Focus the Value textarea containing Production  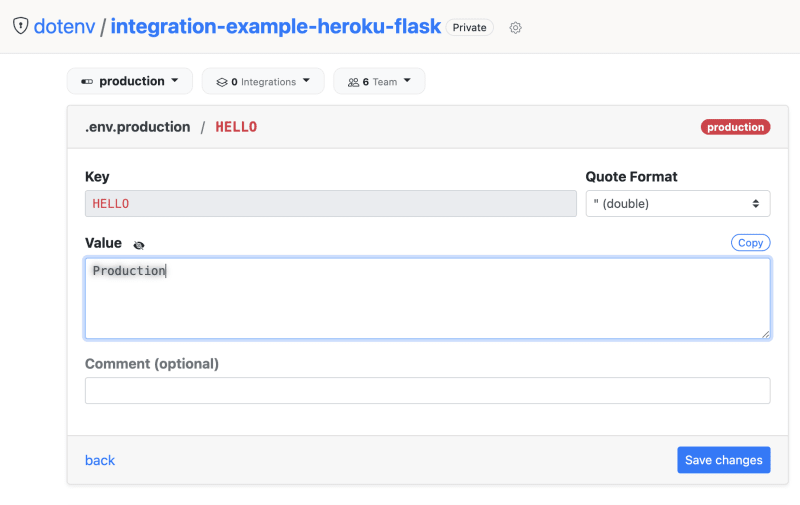click(428, 298)
